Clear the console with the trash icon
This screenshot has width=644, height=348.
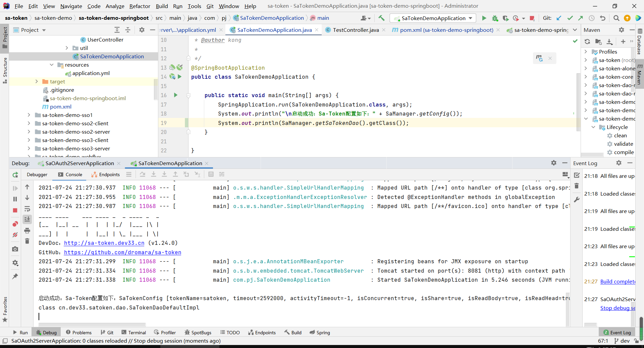pos(27,241)
